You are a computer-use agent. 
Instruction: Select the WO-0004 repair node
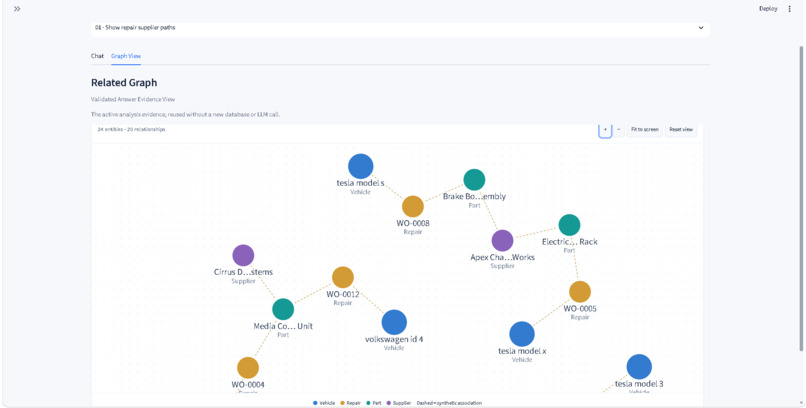pos(248,368)
